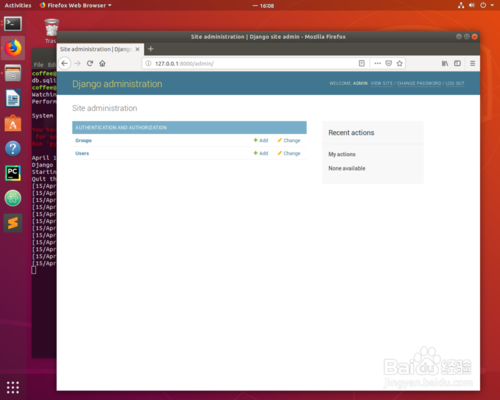Expand the Firefox Web Browser app menu
The width and height of the screenshot is (500, 400).
(75, 5)
